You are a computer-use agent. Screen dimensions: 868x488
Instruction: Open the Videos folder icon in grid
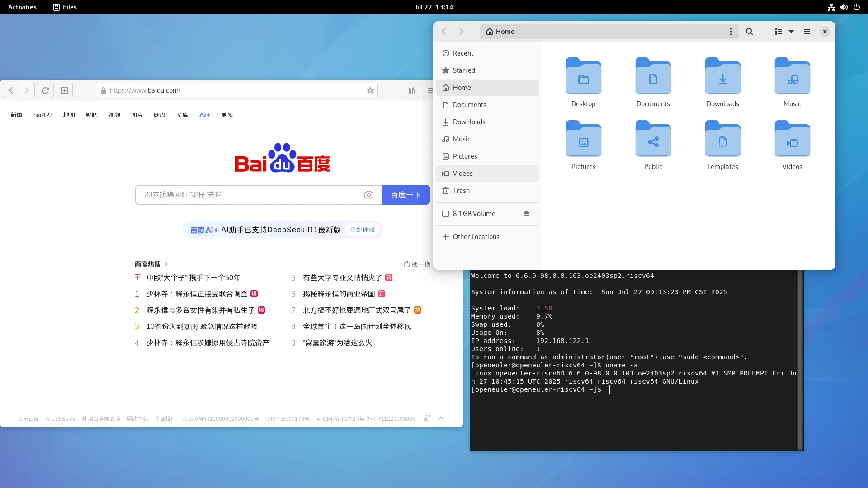(x=792, y=139)
